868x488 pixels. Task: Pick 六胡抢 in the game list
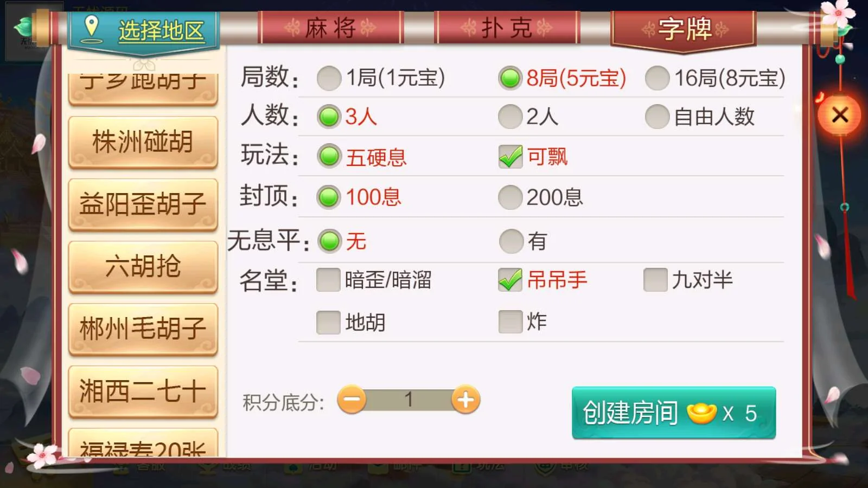143,267
